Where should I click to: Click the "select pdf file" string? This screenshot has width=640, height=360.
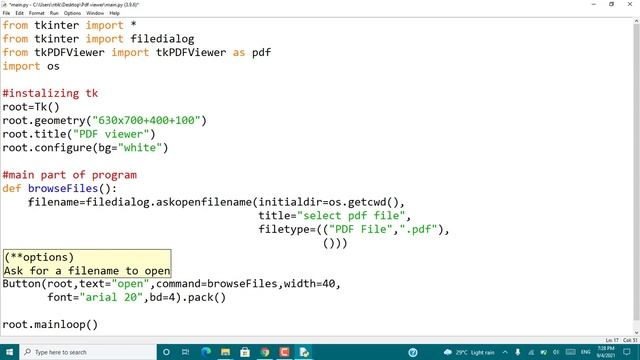(x=351, y=216)
